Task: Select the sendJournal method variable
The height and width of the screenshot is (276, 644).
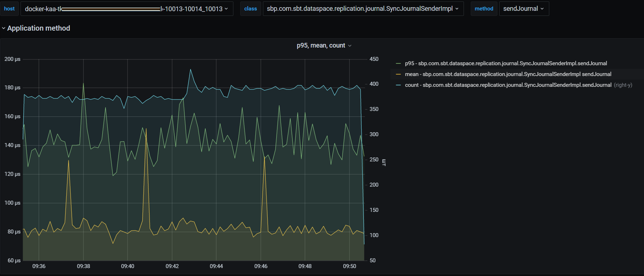Action: point(520,9)
